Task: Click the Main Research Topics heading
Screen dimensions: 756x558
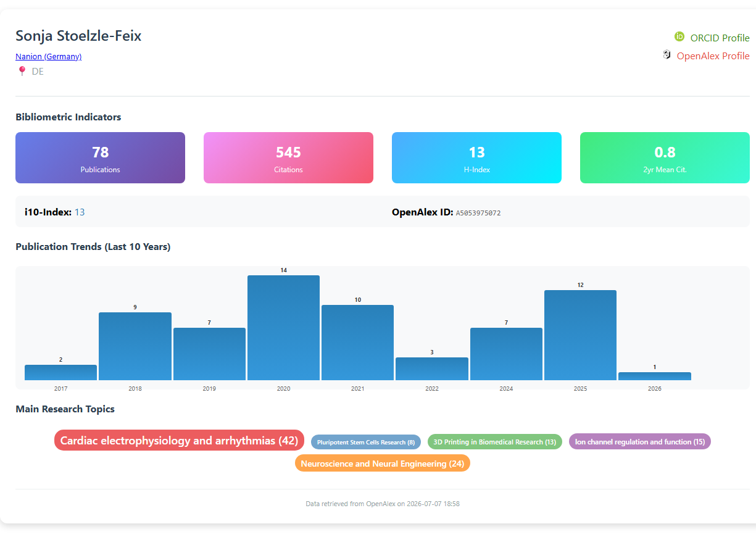Action: pos(65,409)
